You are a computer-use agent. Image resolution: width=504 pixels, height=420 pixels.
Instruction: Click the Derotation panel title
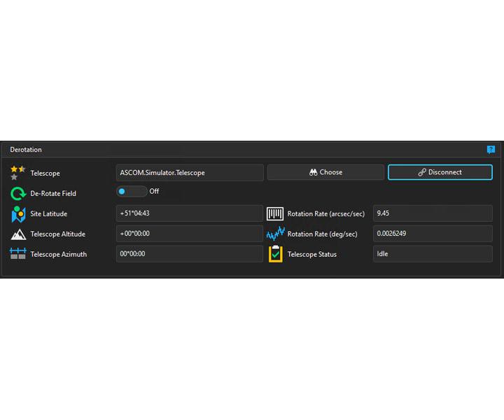click(x=26, y=150)
